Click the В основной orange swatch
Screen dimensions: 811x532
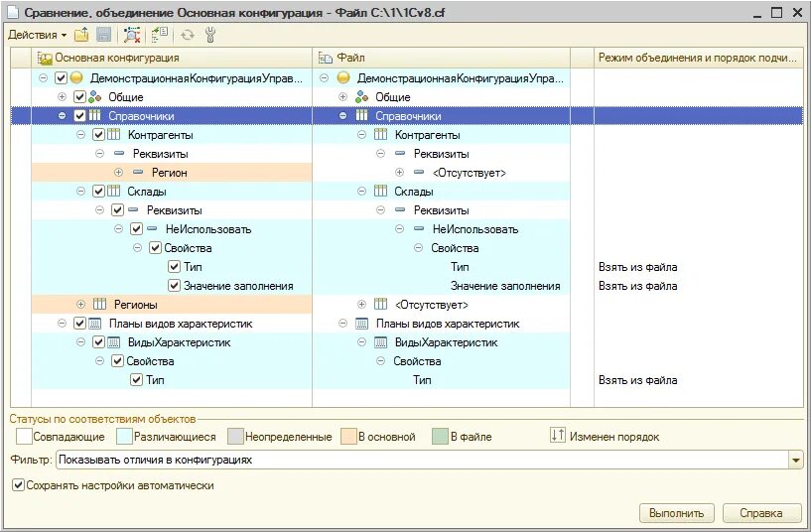pos(349,437)
